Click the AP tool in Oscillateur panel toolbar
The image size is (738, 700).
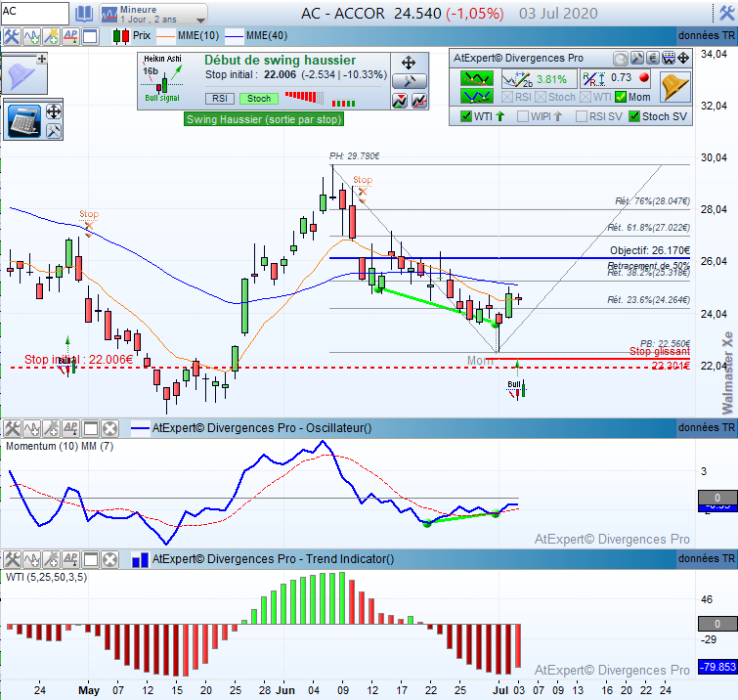[70, 428]
